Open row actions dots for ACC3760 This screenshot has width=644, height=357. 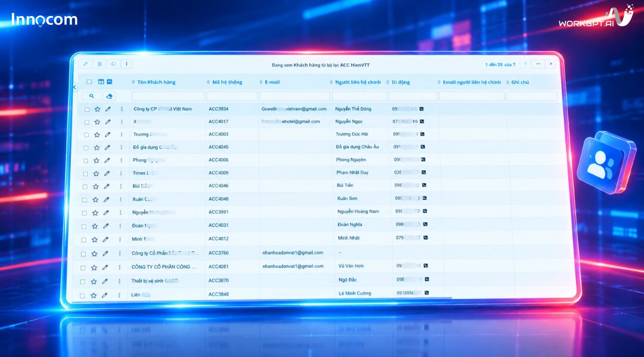(120, 253)
